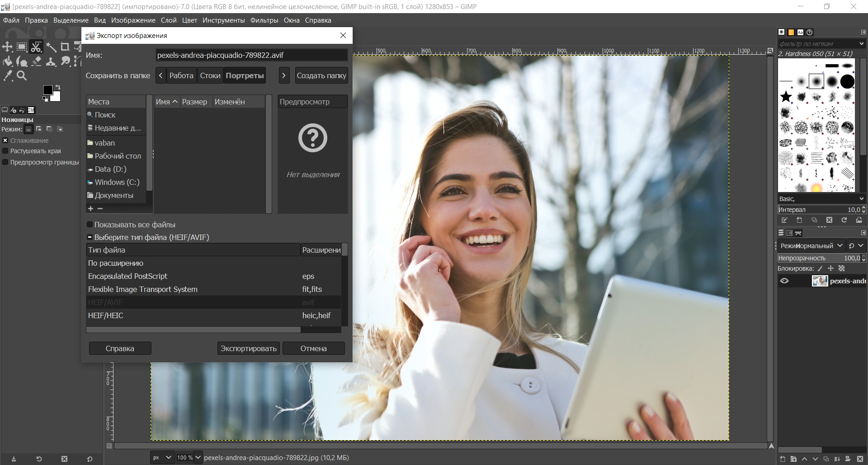Image resolution: width=868 pixels, height=465 pixels.
Task: Select the Eraser tool
Action: 36,61
